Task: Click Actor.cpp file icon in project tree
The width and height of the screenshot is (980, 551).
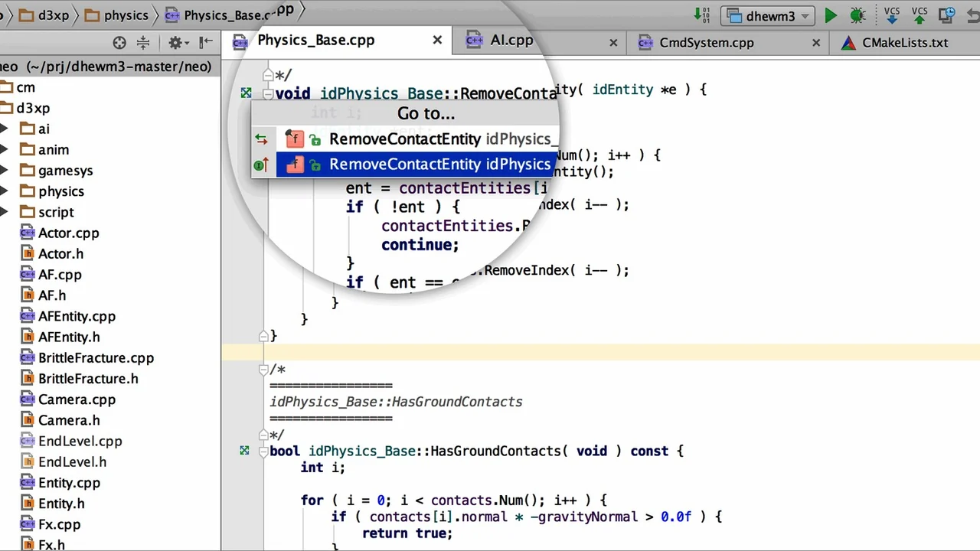Action: [28, 233]
